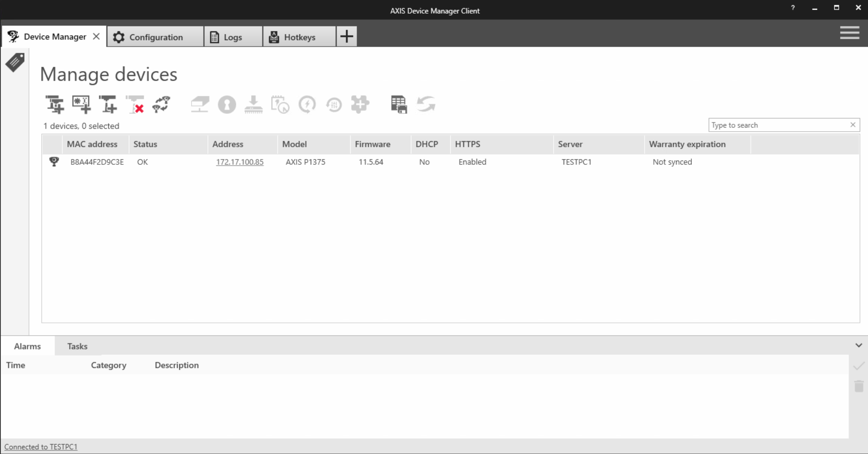Click the delete alarm trash icon

pyautogui.click(x=858, y=386)
